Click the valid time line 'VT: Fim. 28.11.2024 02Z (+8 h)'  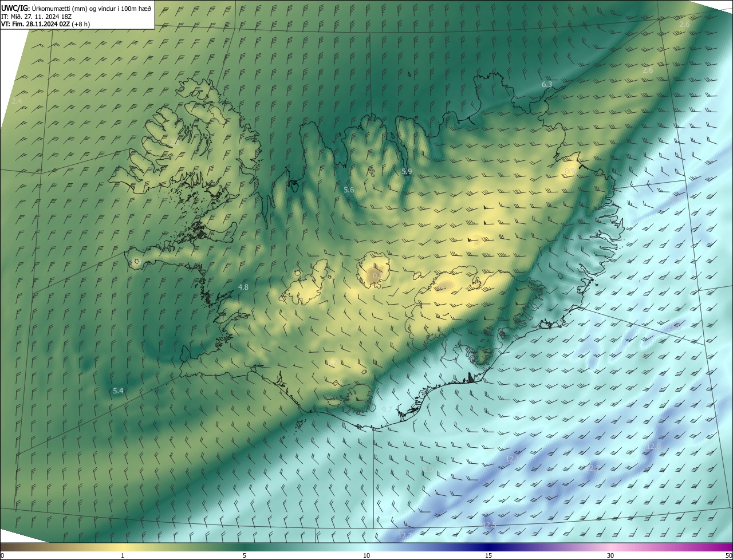coord(45,24)
